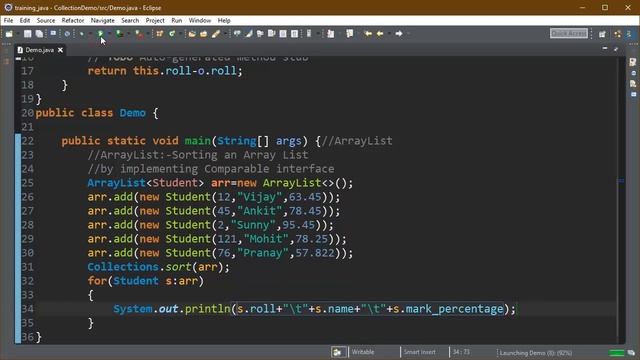Viewport: 640px width, 360px height.
Task: Minimize the editor area
Action: click(605, 49)
